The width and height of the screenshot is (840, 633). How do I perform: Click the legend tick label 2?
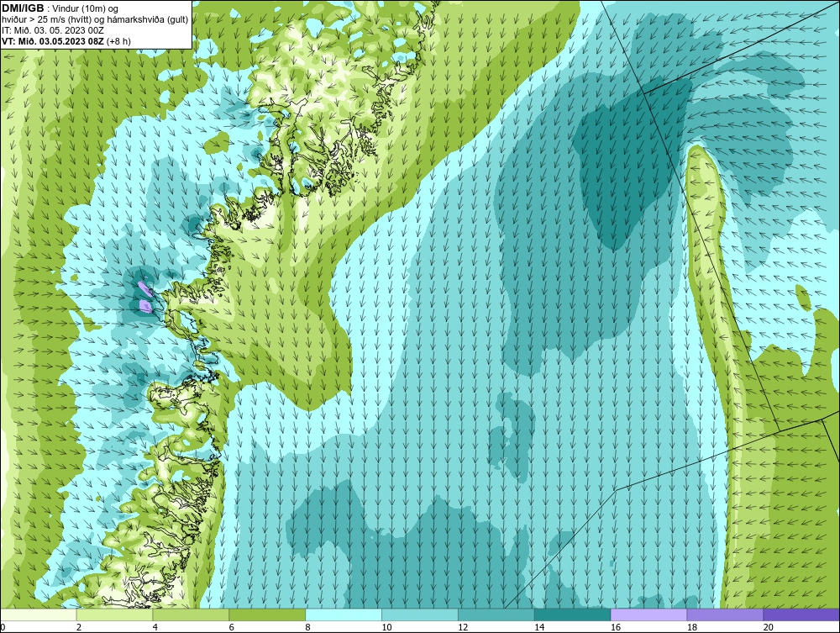point(79,627)
